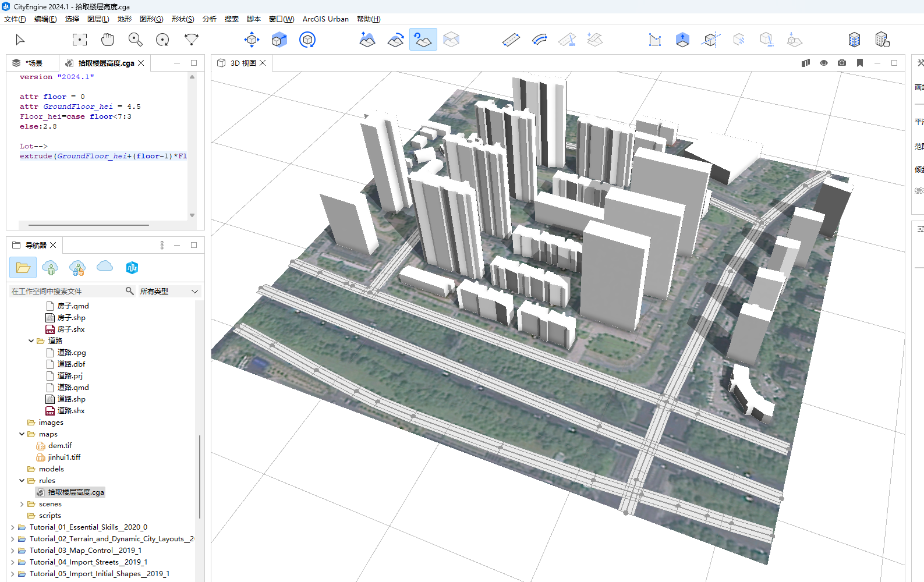Screen dimensions: 924x582
Task: Collapse the maps folder in navigator
Action: coord(22,434)
